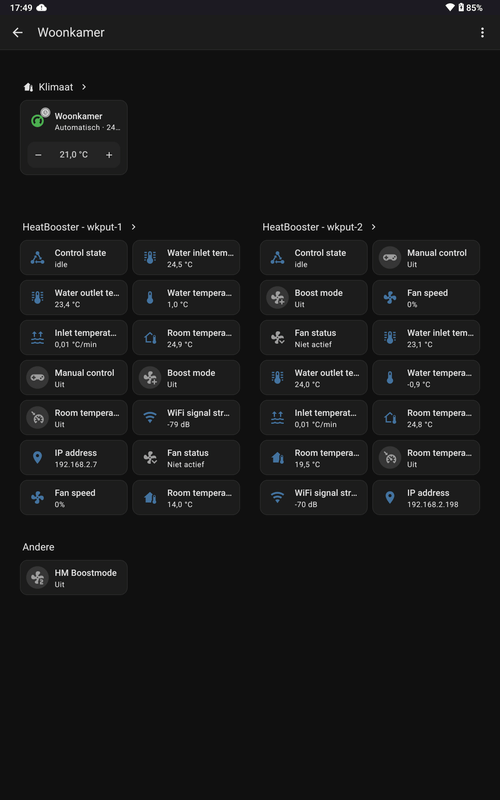500x800 pixels.
Task: Click the wkput-2 Control state icon
Action: click(x=278, y=258)
